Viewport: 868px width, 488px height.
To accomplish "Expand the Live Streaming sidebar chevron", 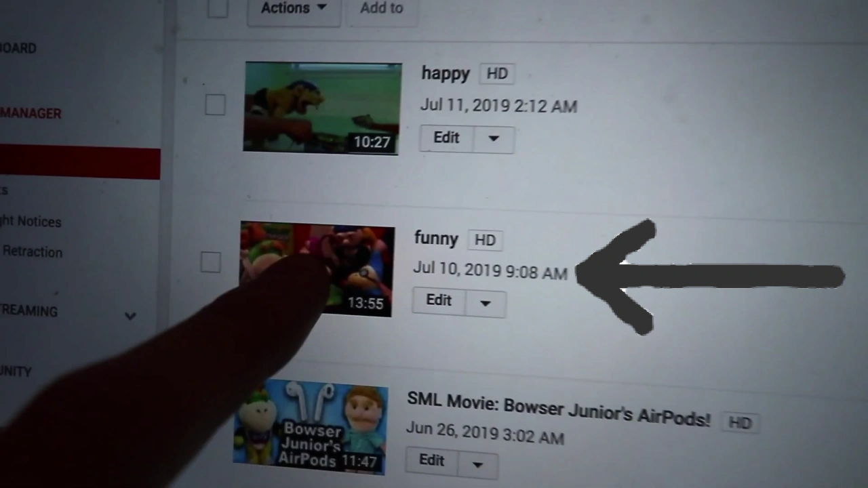I will tap(130, 316).
